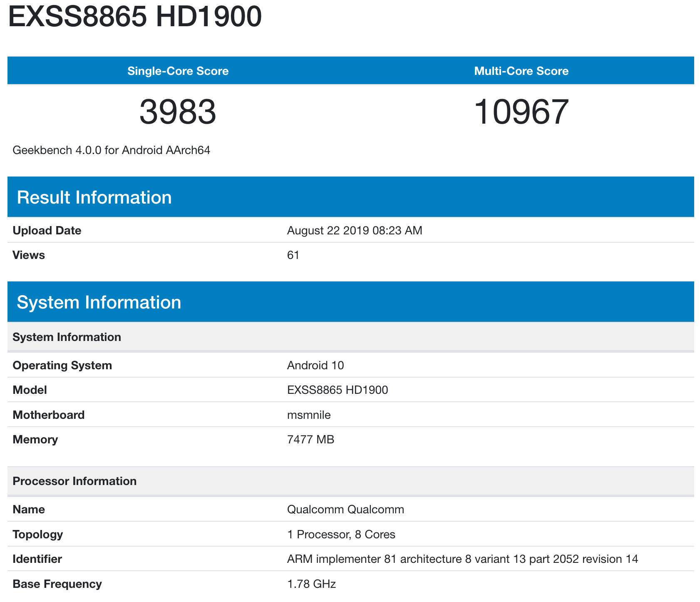Click the Upload Date label
The image size is (700, 602).
47,231
